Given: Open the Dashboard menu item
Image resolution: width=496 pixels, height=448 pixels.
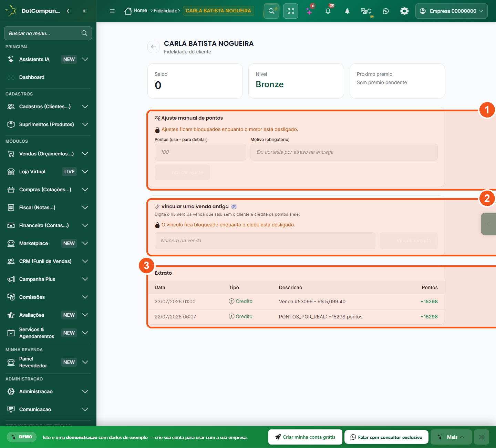Looking at the screenshot, I should (48, 77).
